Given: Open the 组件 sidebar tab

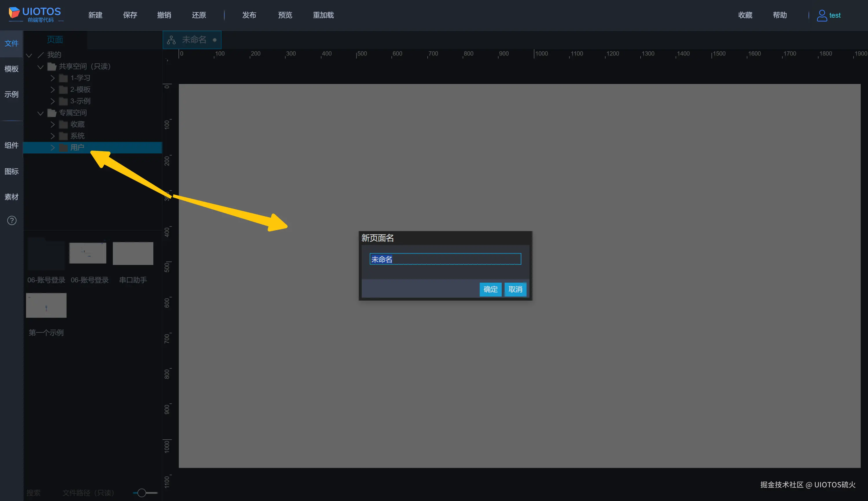Looking at the screenshot, I should tap(11, 145).
